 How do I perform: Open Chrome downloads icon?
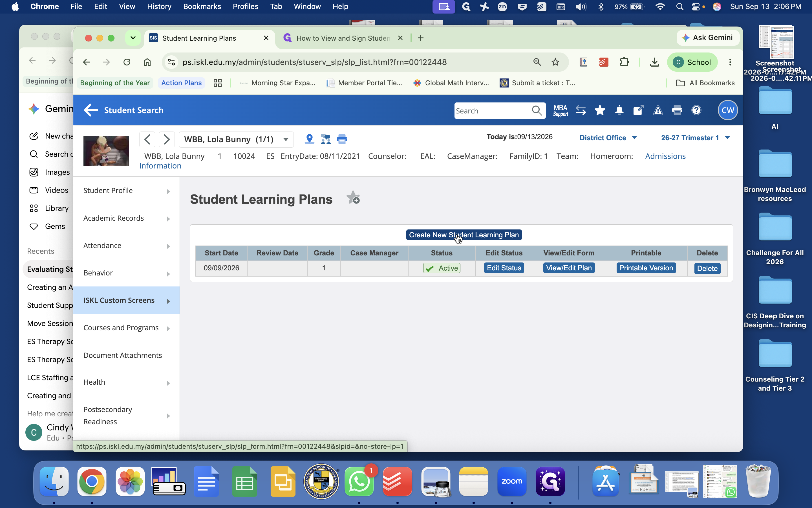[654, 62]
